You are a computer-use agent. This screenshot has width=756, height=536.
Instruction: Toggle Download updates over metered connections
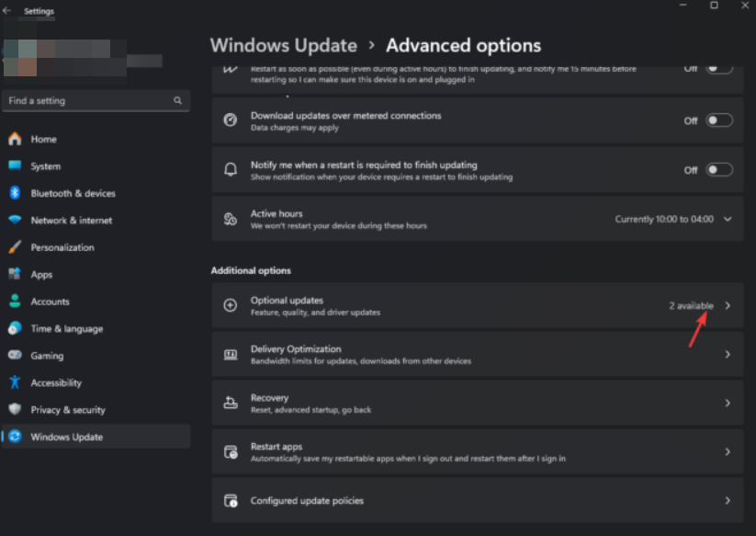click(719, 120)
